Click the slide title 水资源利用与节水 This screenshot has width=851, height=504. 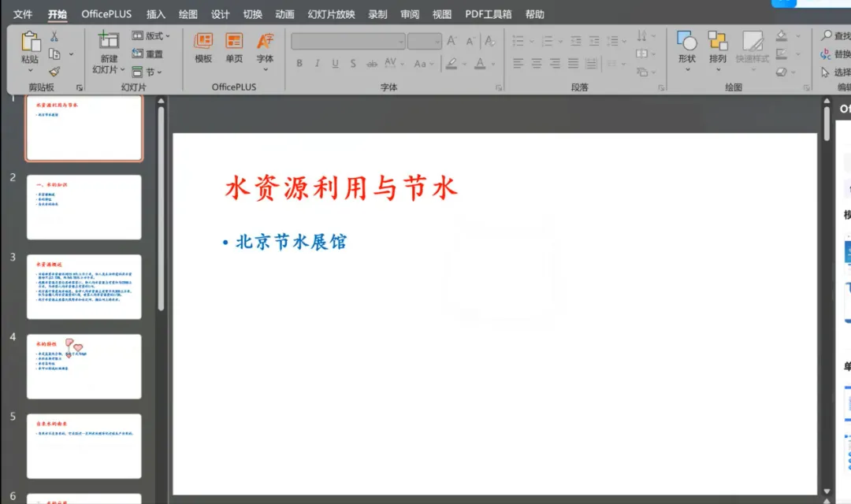(x=341, y=188)
